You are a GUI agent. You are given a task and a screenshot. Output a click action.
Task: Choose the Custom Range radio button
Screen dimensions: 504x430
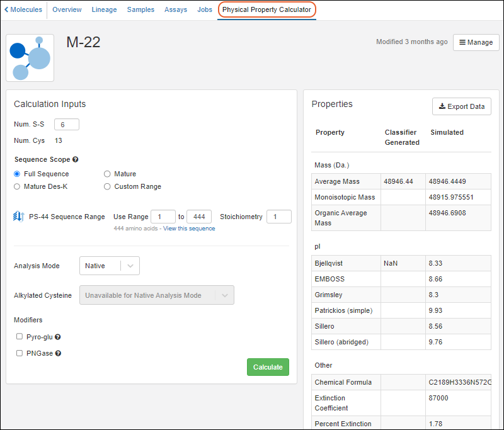click(x=108, y=186)
